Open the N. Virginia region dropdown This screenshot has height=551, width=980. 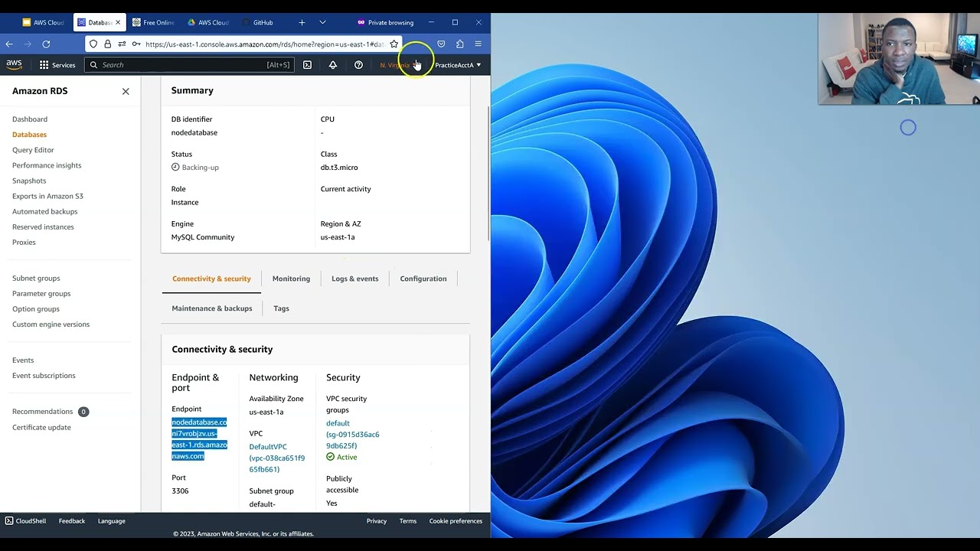click(400, 65)
